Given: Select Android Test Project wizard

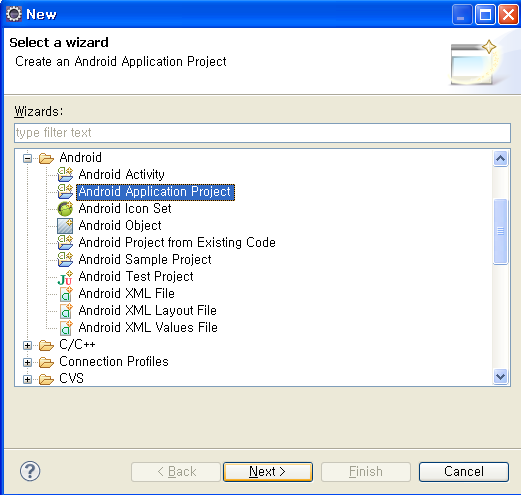Looking at the screenshot, I should [136, 277].
